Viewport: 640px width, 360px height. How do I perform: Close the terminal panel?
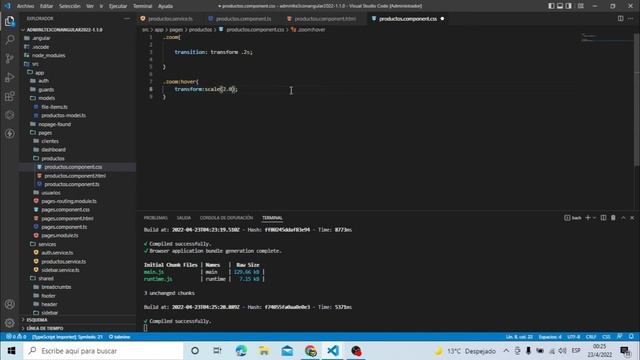[632, 218]
